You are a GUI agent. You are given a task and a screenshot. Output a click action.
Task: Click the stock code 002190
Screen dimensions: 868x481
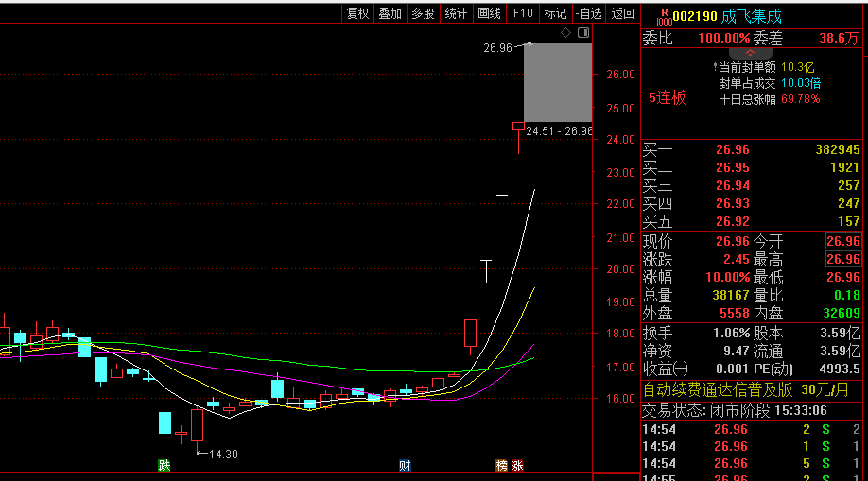[x=695, y=17]
